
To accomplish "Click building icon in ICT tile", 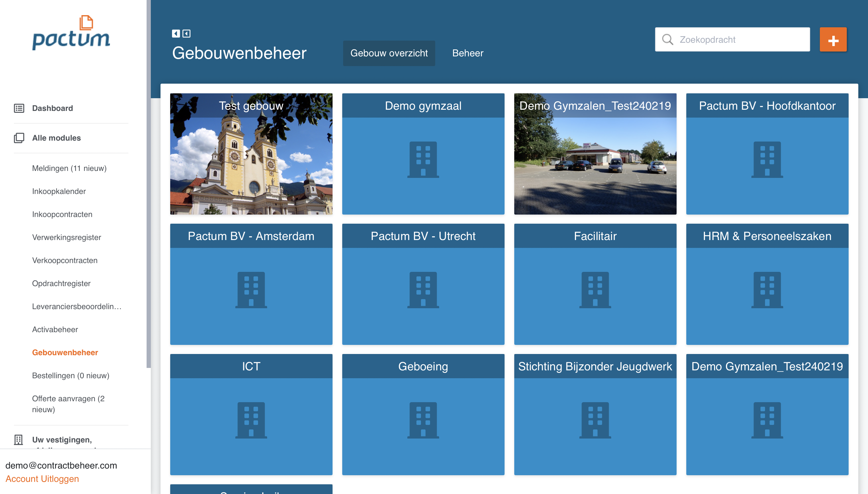I will [251, 420].
